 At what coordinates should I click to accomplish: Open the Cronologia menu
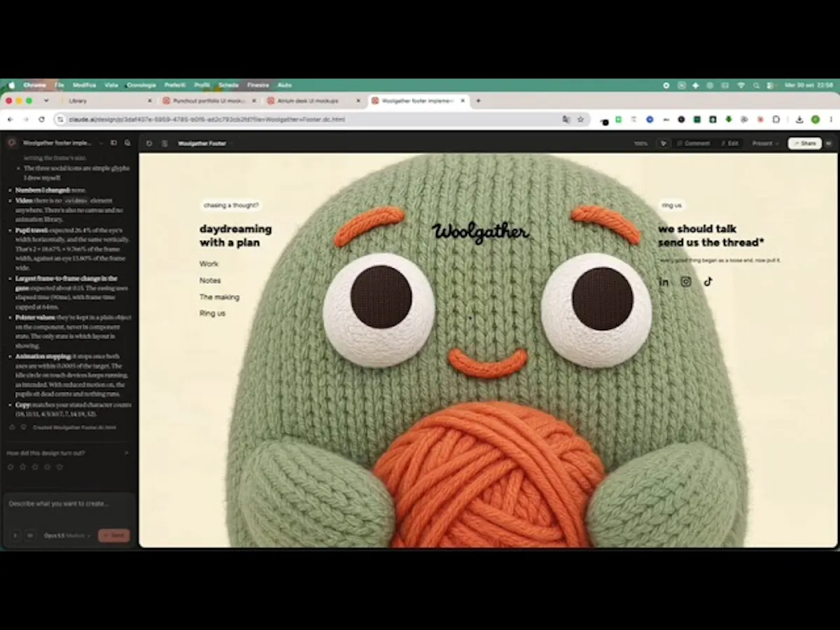(x=141, y=85)
